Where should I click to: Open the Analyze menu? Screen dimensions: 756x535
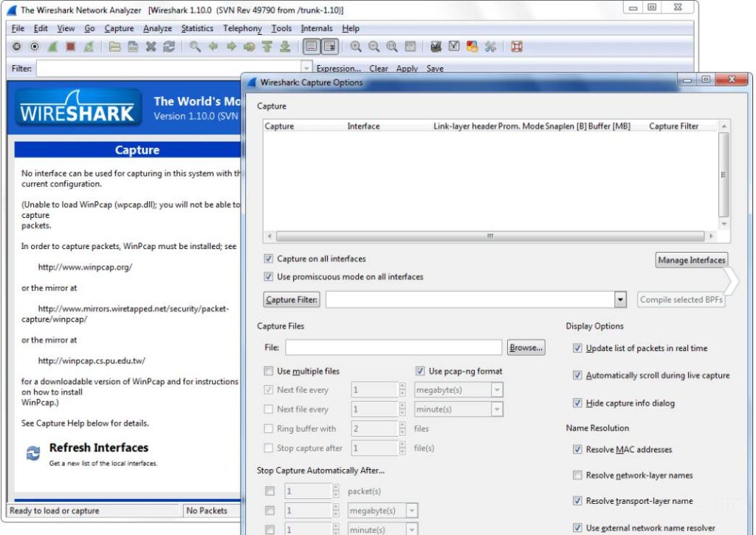point(158,29)
